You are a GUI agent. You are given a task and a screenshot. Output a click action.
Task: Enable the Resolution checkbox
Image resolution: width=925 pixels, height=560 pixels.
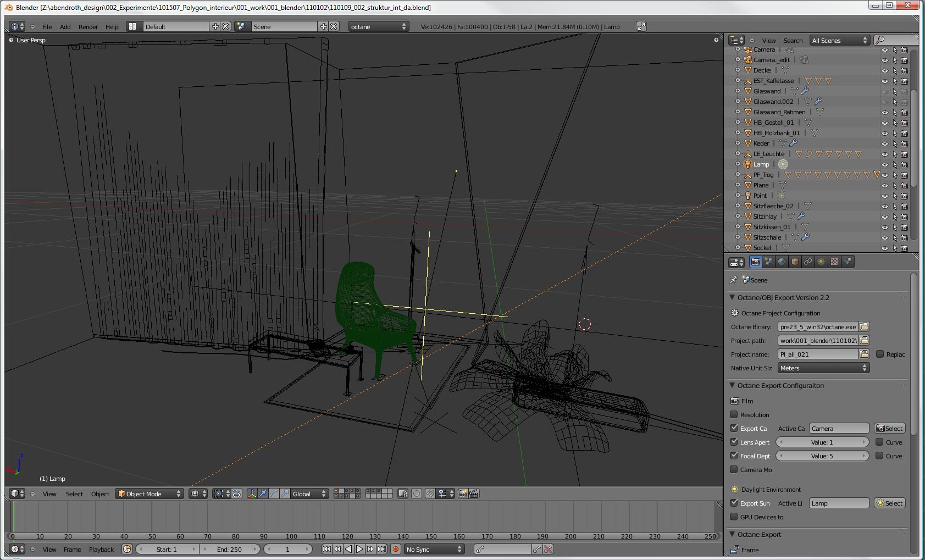tap(734, 414)
